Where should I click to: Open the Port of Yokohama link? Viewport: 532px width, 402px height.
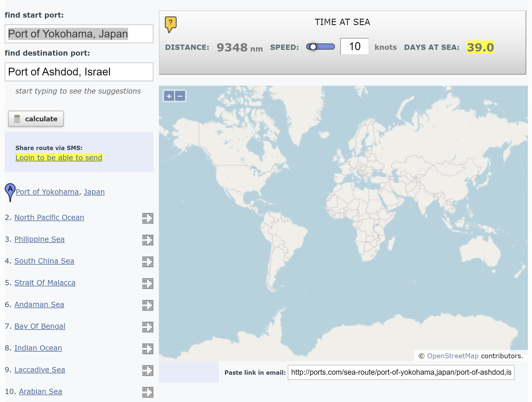pos(47,192)
